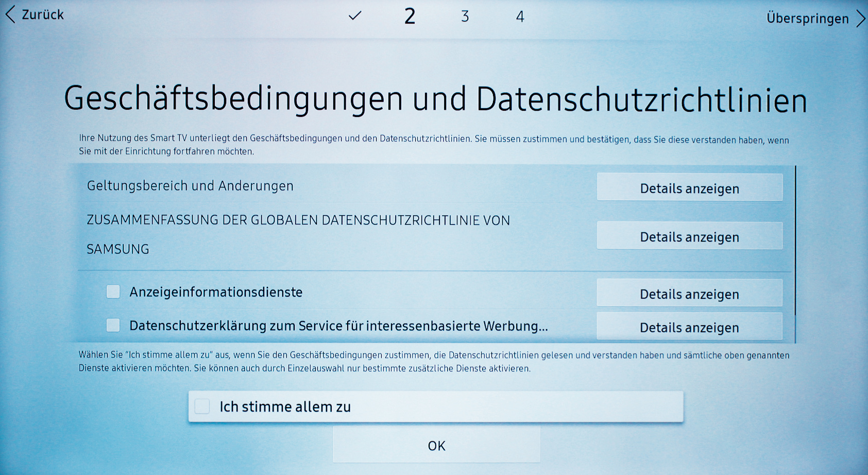868x475 pixels.
Task: Click the Datenschutzerklärung zum Service label text
Action: pyautogui.click(x=338, y=326)
